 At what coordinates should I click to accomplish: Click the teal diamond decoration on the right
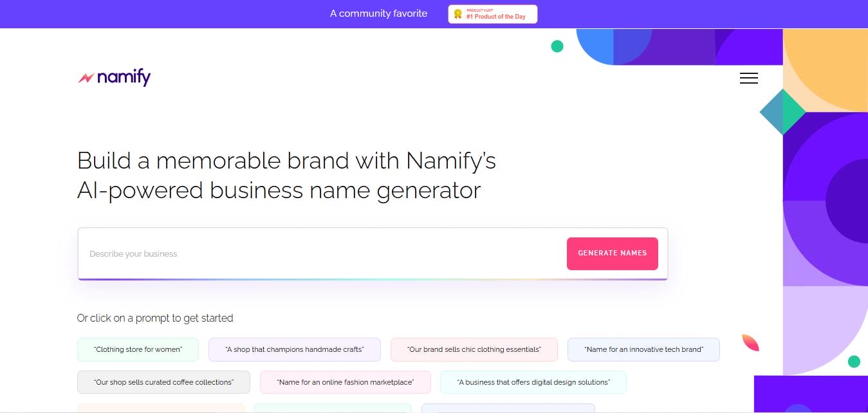pyautogui.click(x=782, y=111)
